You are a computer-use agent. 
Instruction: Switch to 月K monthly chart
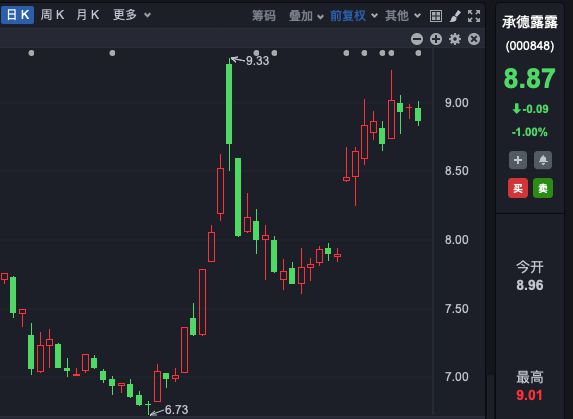click(x=88, y=15)
